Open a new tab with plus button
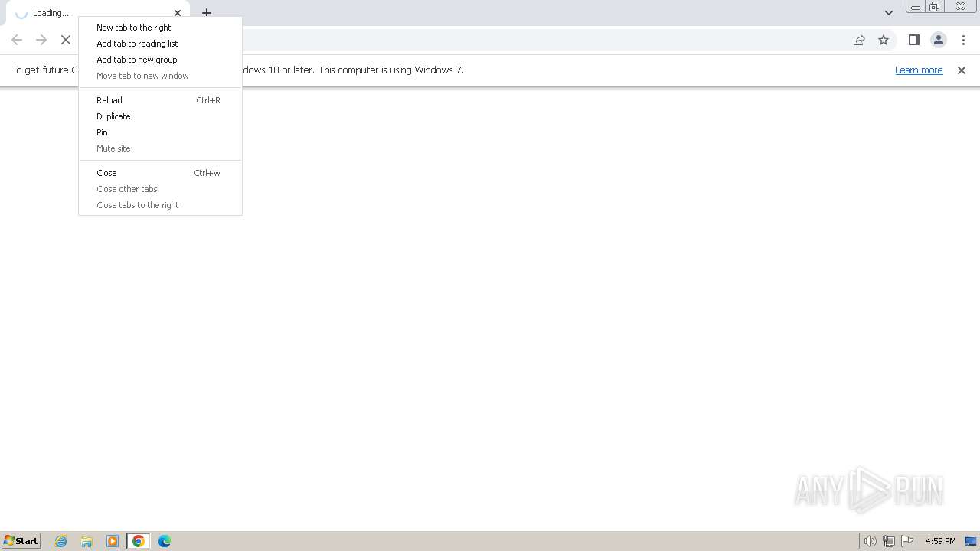The image size is (980, 551). pyautogui.click(x=207, y=13)
